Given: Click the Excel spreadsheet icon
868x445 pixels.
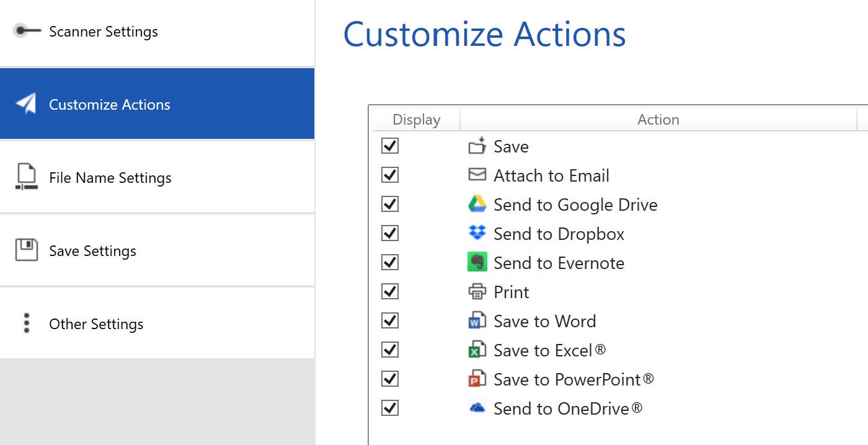Looking at the screenshot, I should pos(477,350).
